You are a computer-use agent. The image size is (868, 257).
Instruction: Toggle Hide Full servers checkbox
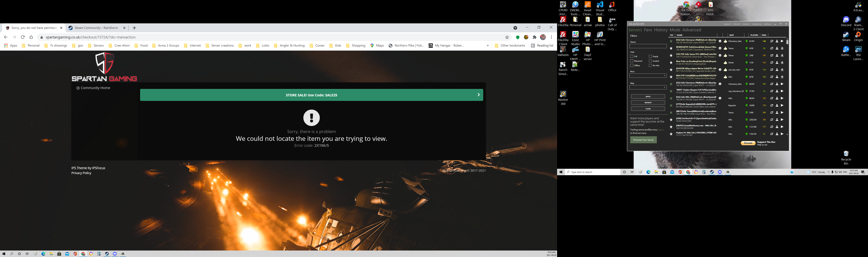(632, 56)
